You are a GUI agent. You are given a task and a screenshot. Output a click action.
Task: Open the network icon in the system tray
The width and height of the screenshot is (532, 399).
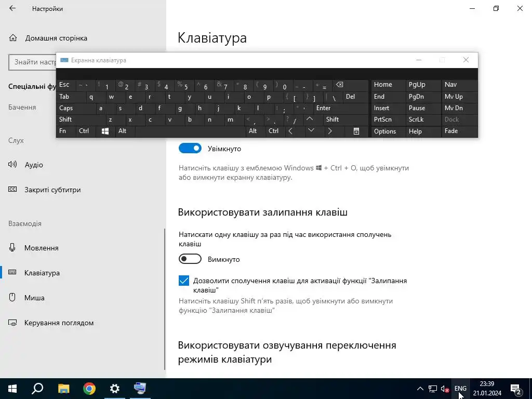(433, 389)
